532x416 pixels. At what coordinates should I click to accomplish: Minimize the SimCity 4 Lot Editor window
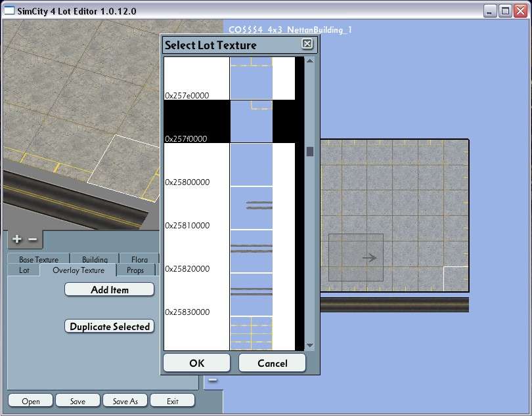[489, 11]
